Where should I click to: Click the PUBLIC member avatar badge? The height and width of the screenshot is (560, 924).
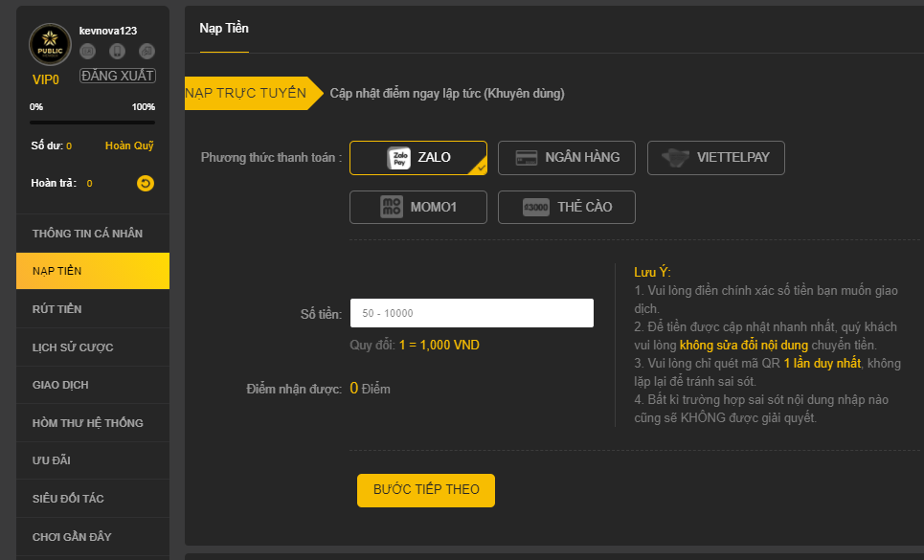50,45
